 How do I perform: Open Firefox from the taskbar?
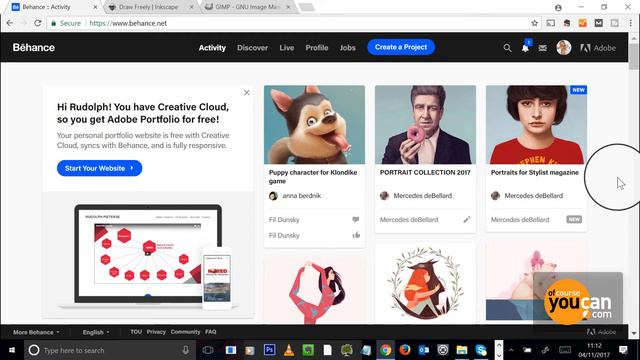(x=404, y=350)
